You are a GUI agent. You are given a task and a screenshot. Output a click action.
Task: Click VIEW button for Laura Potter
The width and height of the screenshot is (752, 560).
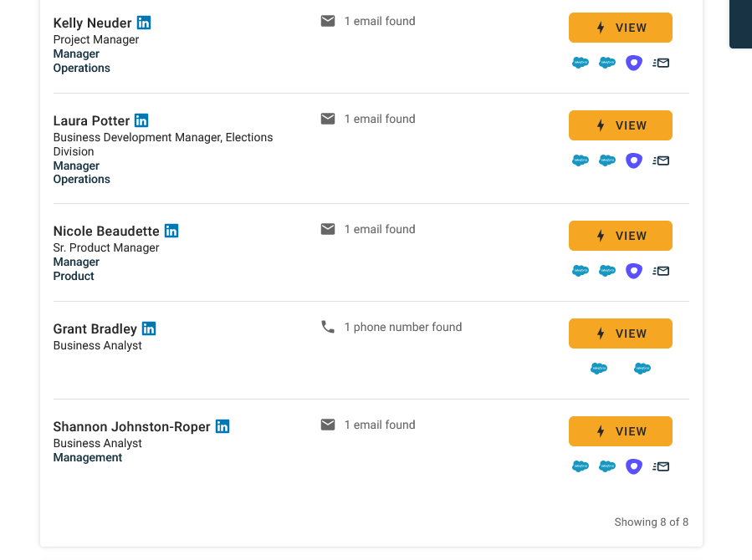click(x=621, y=125)
